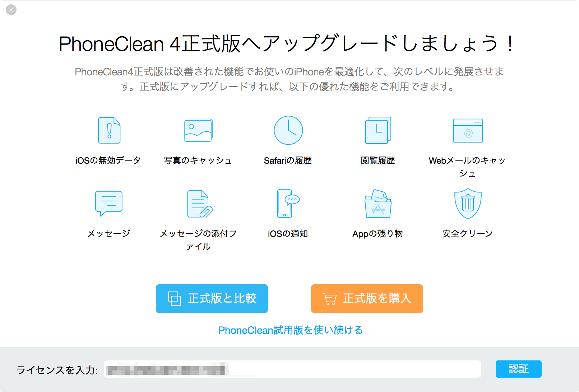Viewport: 579px width, 392px height.
Task: Click the Webメールのキャッシュ label
Action: point(467,167)
